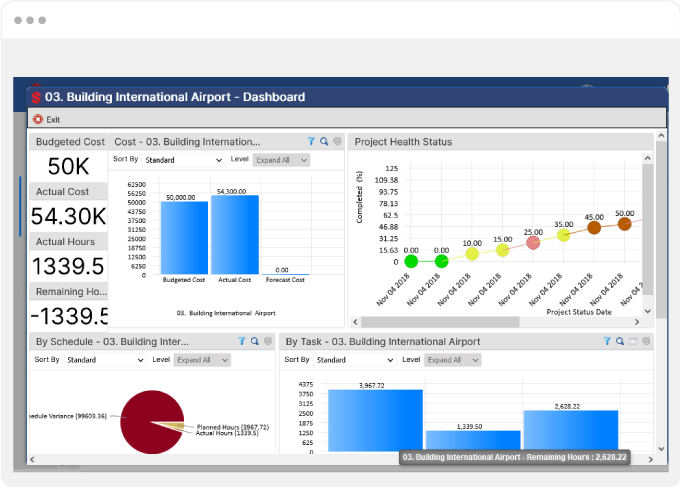Click the Forecast Cost axis label
The height and width of the screenshot is (487, 680).
pyautogui.click(x=285, y=280)
